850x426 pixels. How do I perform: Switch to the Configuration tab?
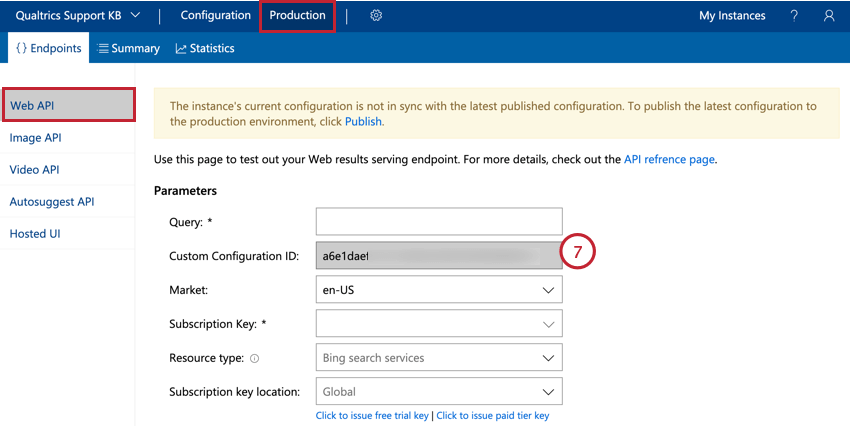[x=215, y=15]
